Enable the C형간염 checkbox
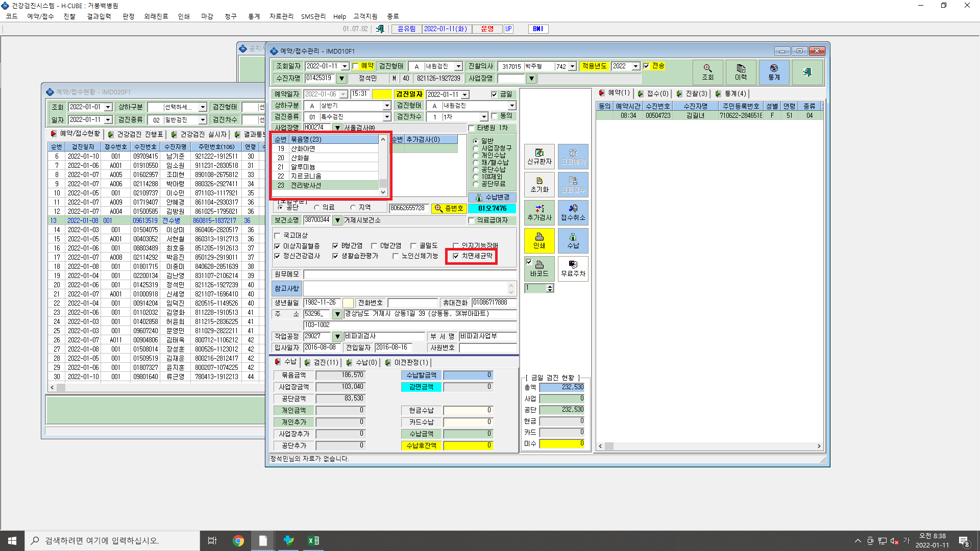 point(374,246)
